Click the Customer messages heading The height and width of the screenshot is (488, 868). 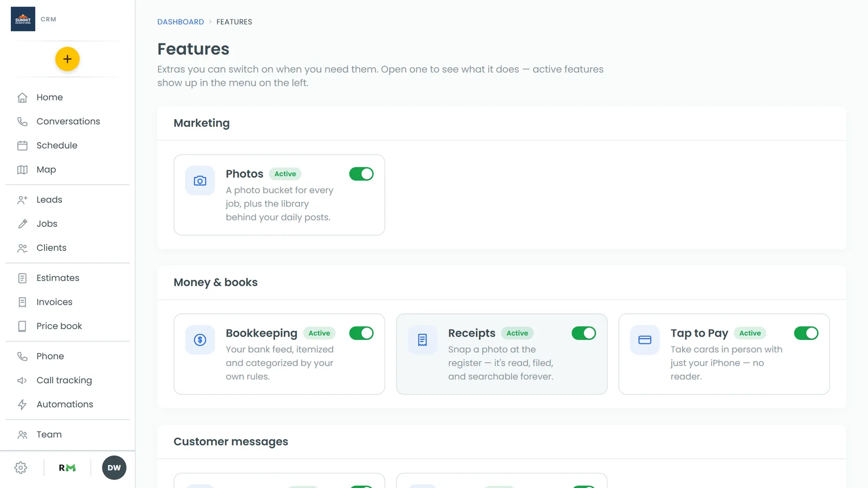pos(231,442)
